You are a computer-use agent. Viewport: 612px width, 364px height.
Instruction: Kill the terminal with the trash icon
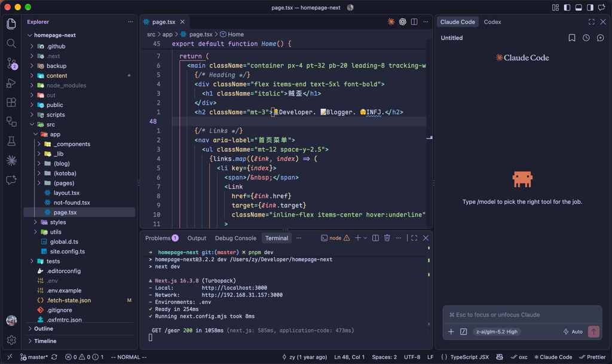pyautogui.click(x=387, y=238)
